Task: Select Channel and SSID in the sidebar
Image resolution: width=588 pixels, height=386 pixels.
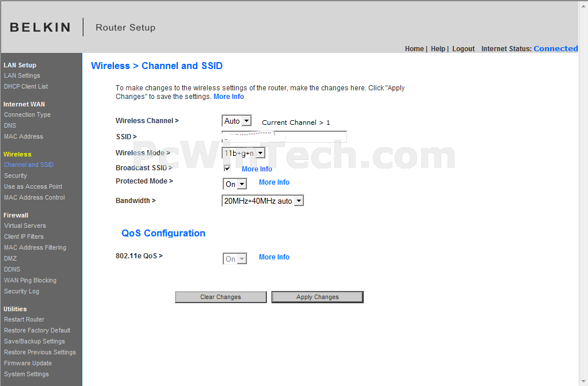Action: [29, 165]
